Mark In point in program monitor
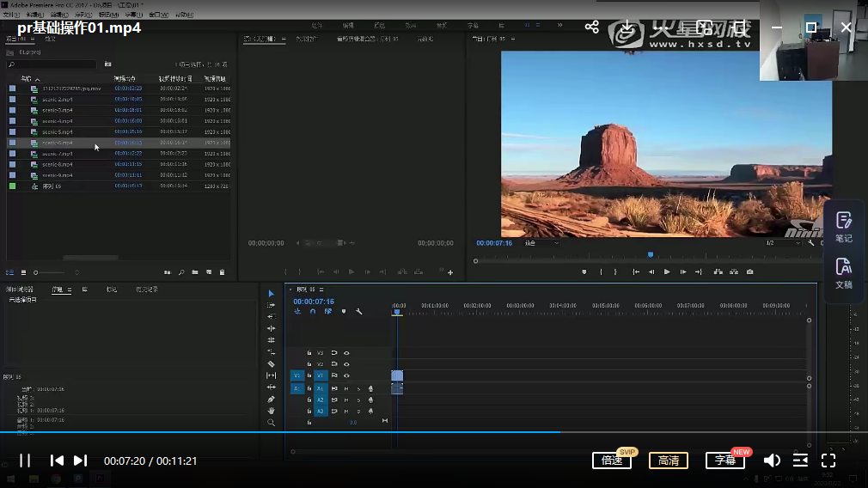Image resolution: width=868 pixels, height=488 pixels. coord(601,271)
